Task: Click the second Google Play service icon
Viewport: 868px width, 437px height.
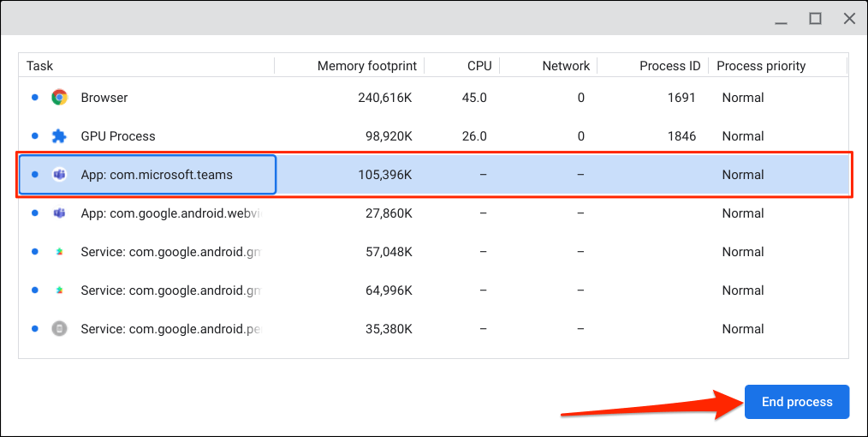Action: [x=59, y=290]
